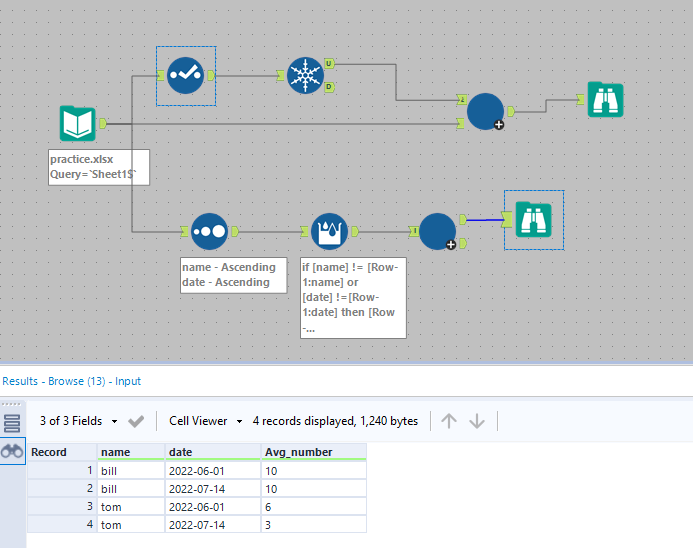Click cell tom in record 4
The width and height of the screenshot is (693, 548).
[x=131, y=525]
